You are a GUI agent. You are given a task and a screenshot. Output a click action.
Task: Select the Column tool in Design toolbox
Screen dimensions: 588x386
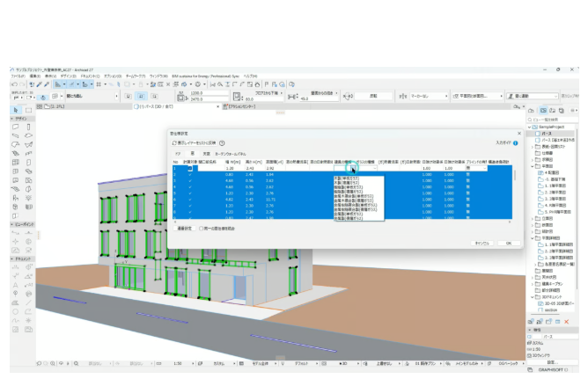[28, 127]
